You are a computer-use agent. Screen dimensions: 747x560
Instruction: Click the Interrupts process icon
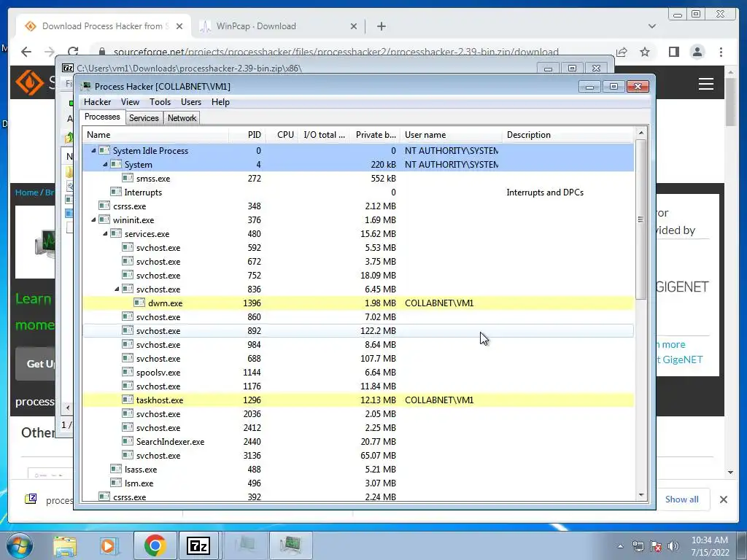coord(116,192)
